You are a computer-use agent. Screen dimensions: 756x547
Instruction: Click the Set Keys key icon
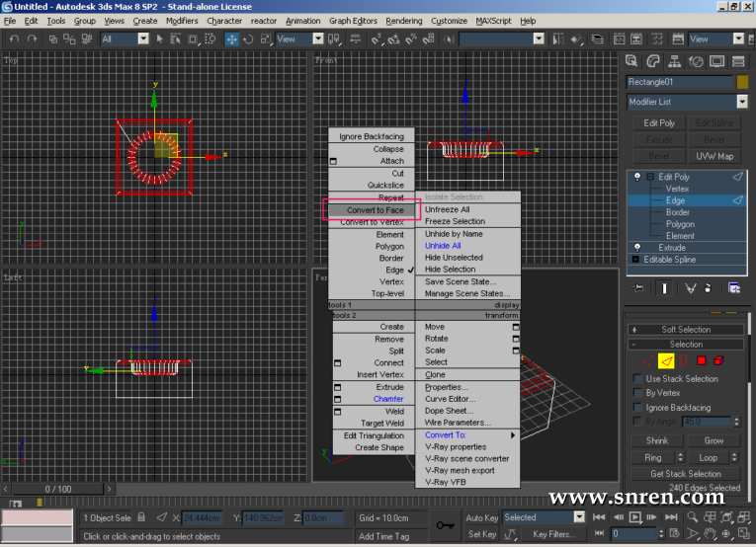pos(445,525)
